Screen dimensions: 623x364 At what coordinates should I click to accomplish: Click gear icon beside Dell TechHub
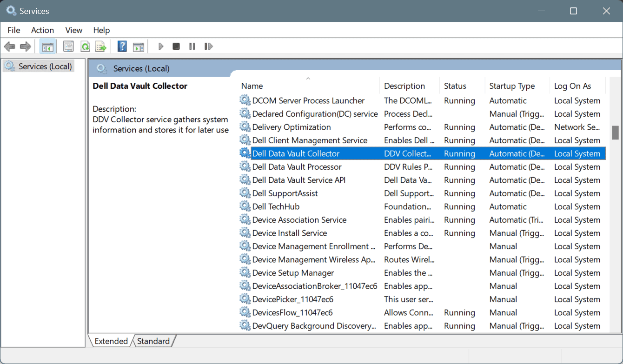(245, 206)
